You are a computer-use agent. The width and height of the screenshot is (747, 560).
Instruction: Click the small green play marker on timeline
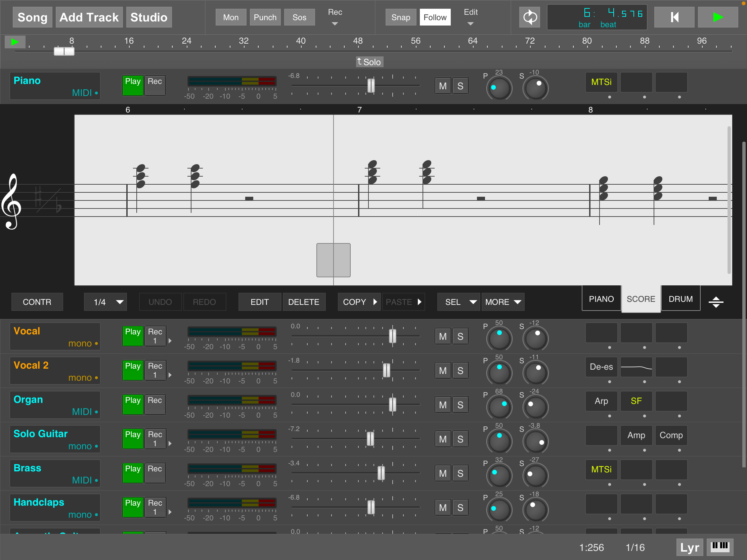[x=15, y=42]
